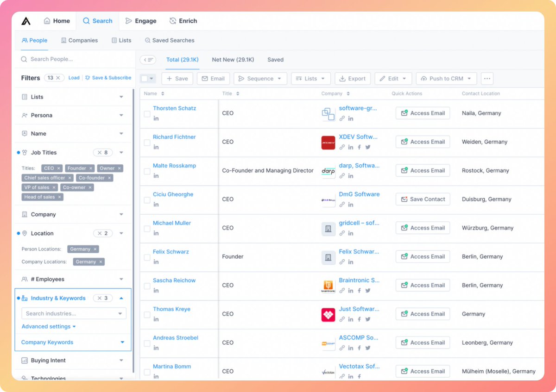Switch to the Companies tab
Image resolution: width=556 pixels, height=392 pixels.
79,40
